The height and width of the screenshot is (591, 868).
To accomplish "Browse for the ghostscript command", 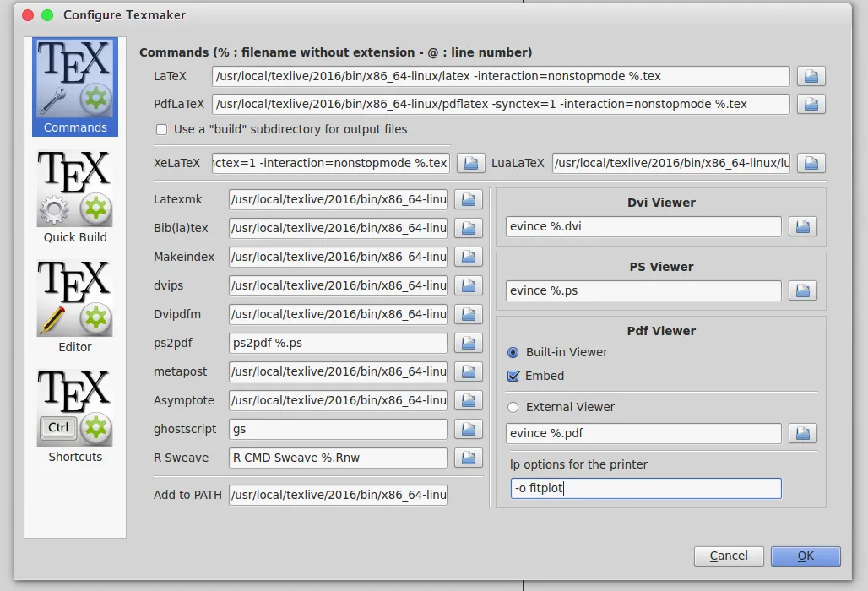I will [x=469, y=429].
